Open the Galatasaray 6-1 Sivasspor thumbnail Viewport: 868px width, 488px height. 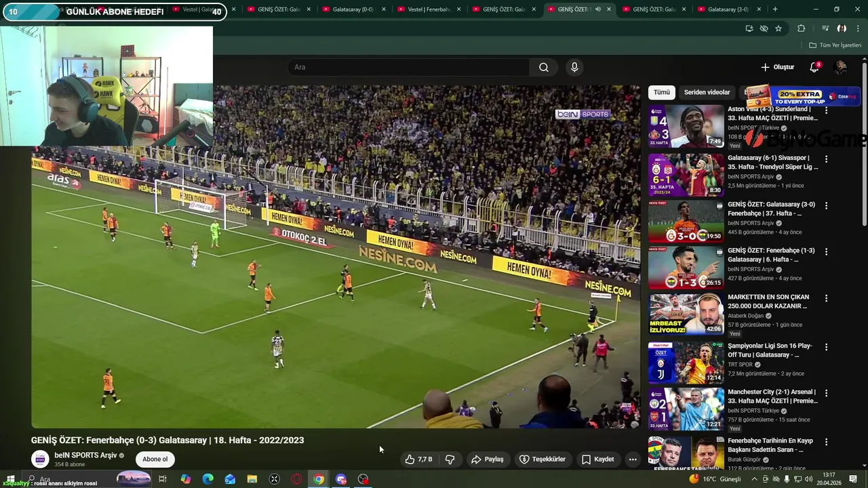tap(686, 174)
